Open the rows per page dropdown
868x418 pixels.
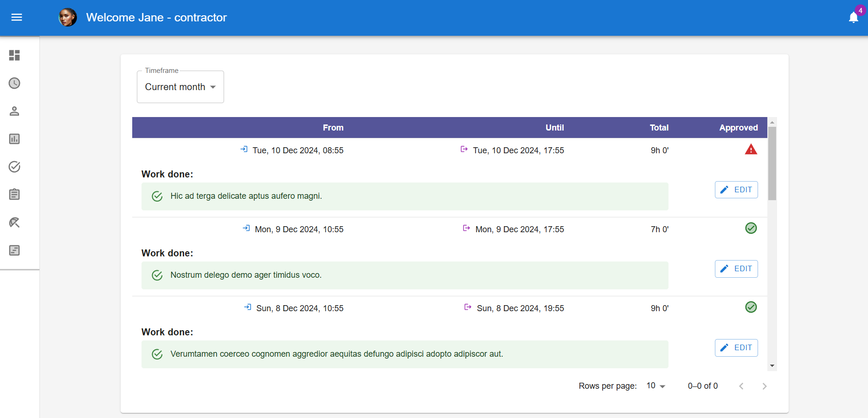coord(656,386)
